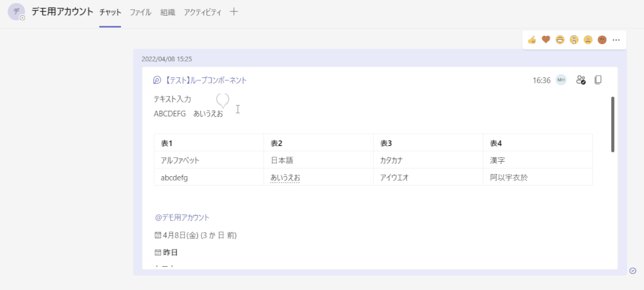Select the アクティビティ tab
The image size is (644, 290).
pyautogui.click(x=203, y=12)
